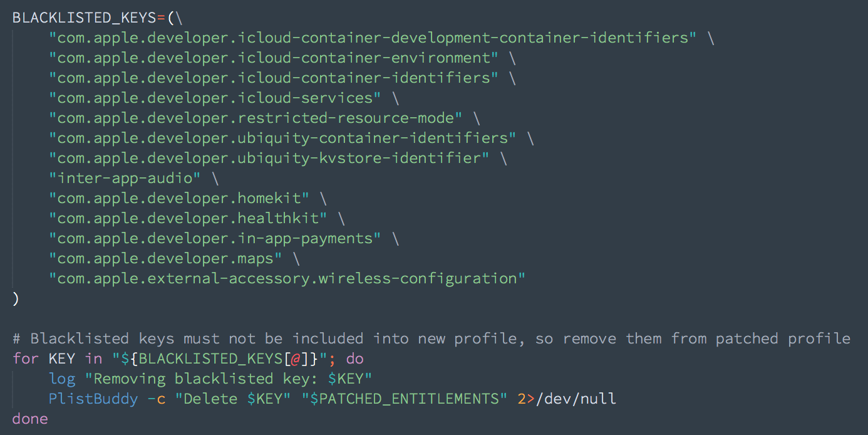This screenshot has width=868, height=435.
Task: Click the "log" command in the loop
Action: click(62, 379)
